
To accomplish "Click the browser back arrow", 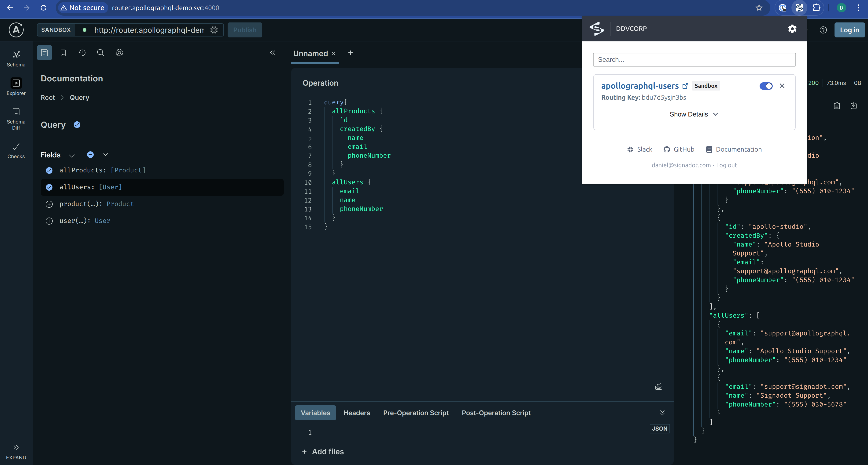I will 10,8.
